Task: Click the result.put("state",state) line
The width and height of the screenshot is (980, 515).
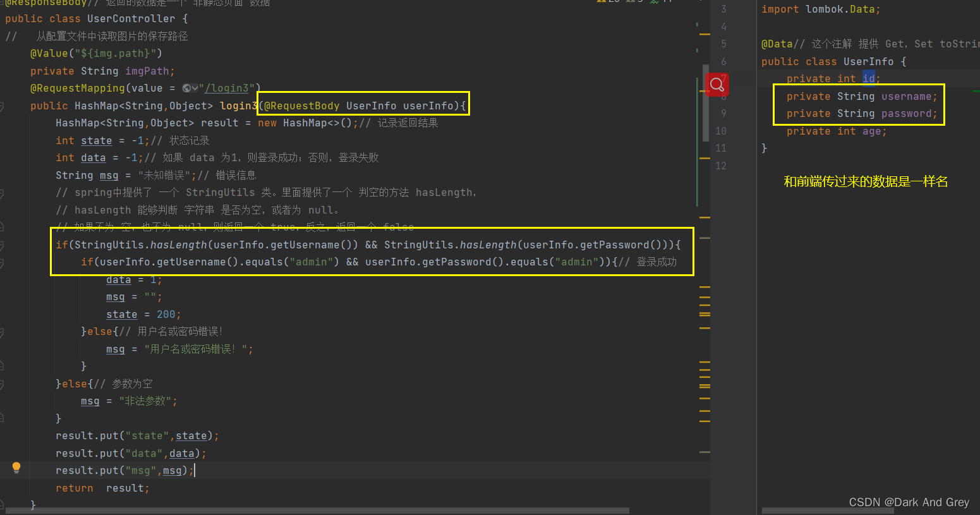Action: click(137, 436)
